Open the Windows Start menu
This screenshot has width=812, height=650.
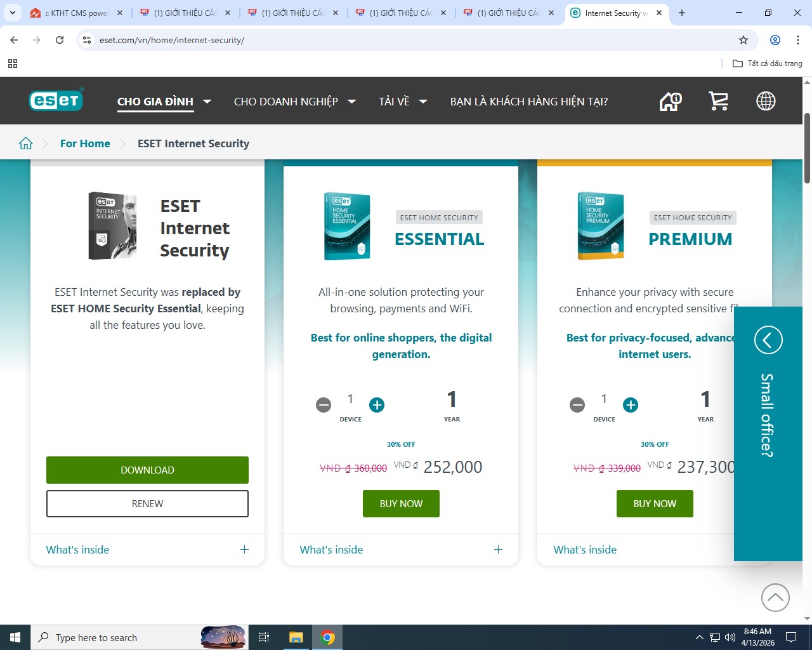pyautogui.click(x=15, y=637)
